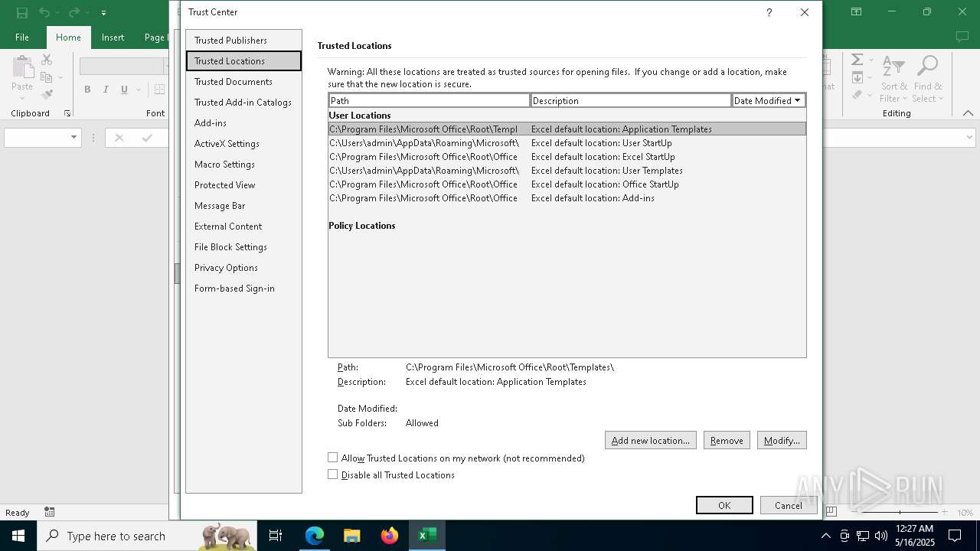Screen dimensions: 980x551
Task: Open Microsoft Edge from the taskbar
Action: click(x=315, y=536)
